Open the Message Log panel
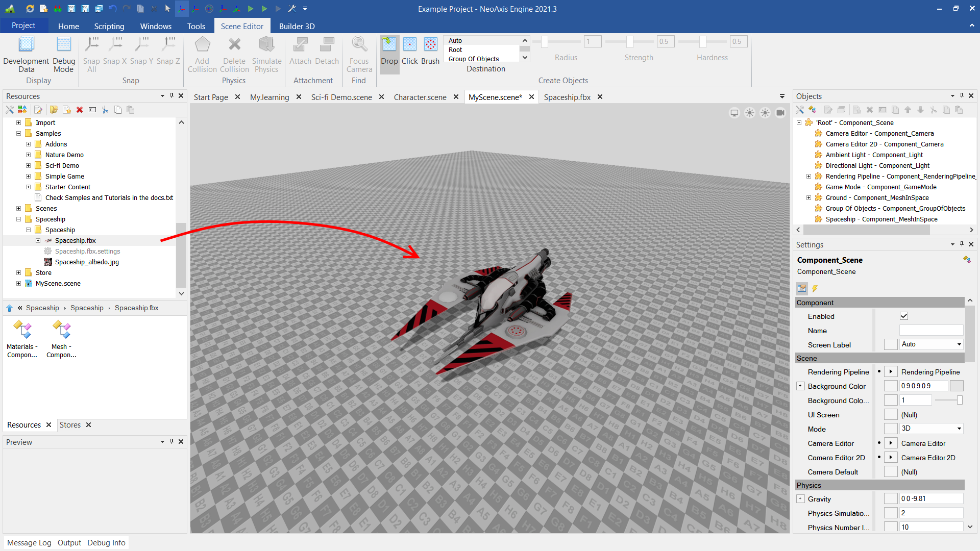This screenshot has width=980, height=551. pyautogui.click(x=29, y=543)
